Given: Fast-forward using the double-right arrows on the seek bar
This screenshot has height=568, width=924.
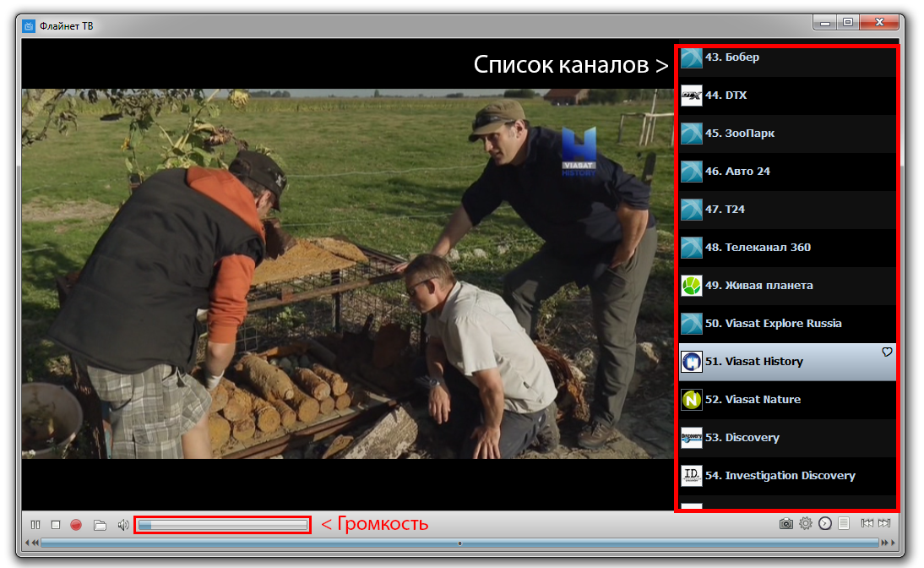Looking at the screenshot, I should [x=884, y=543].
